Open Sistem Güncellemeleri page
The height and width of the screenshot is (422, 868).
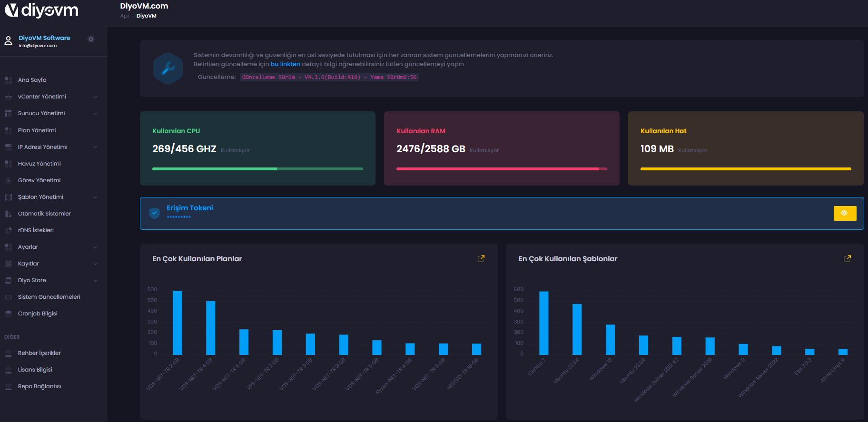pyautogui.click(x=49, y=297)
